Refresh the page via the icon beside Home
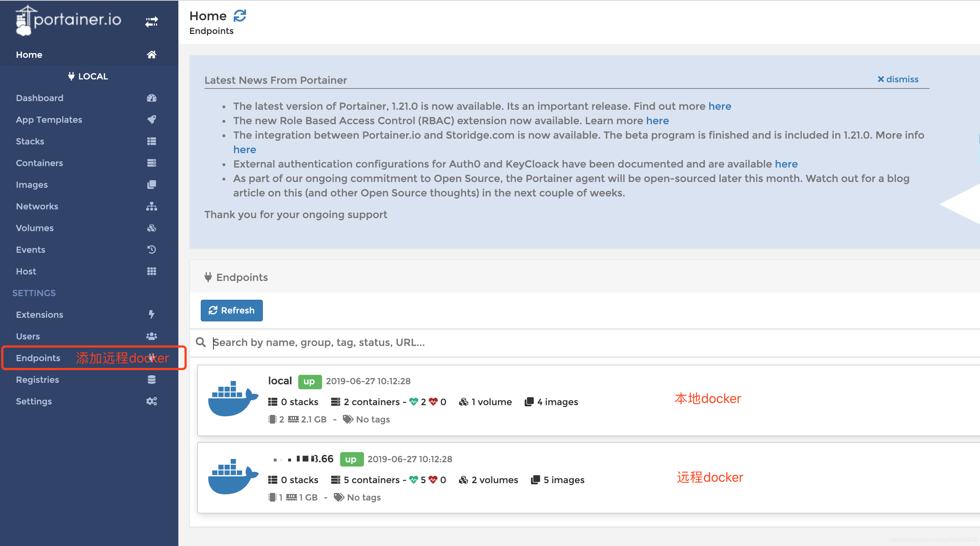The width and height of the screenshot is (980, 546). 240,16
